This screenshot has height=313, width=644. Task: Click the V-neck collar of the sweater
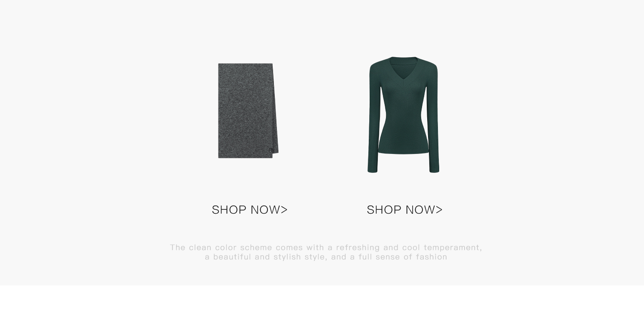click(x=404, y=64)
